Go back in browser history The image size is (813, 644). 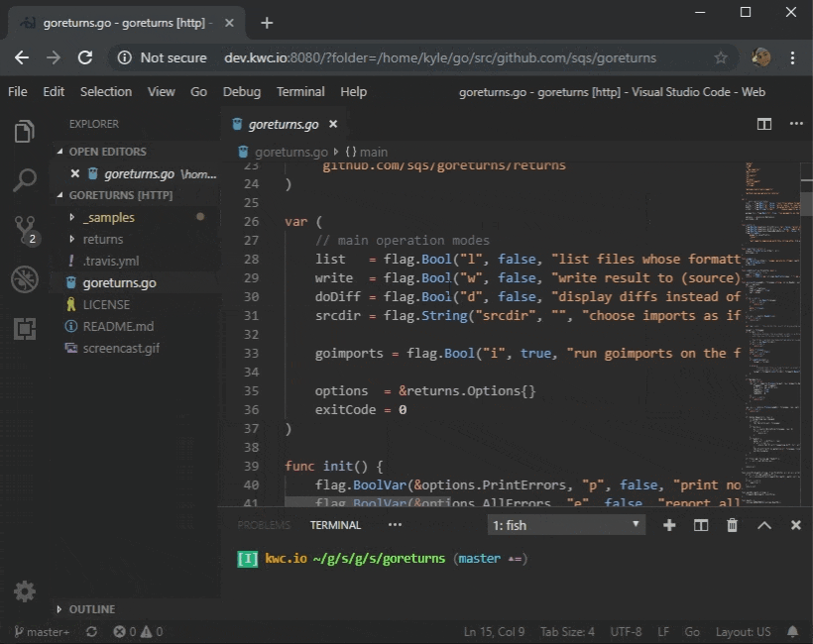[21, 57]
